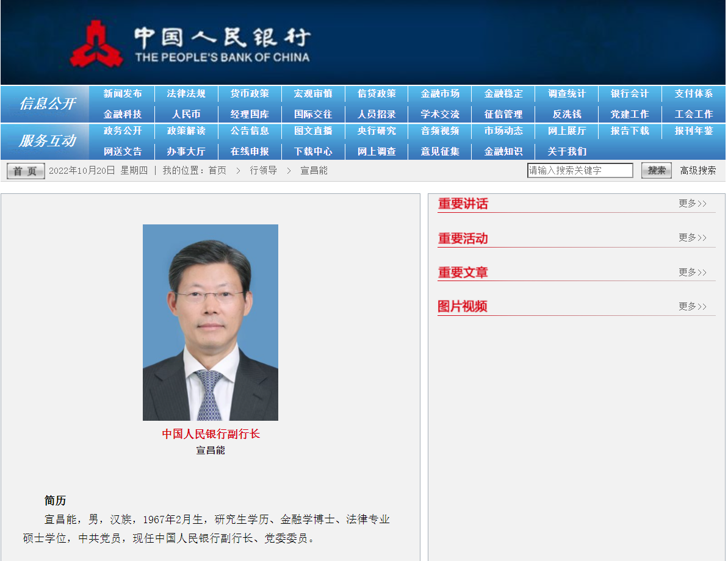
Task: Click the deputy governor portrait photo
Action: tap(211, 323)
